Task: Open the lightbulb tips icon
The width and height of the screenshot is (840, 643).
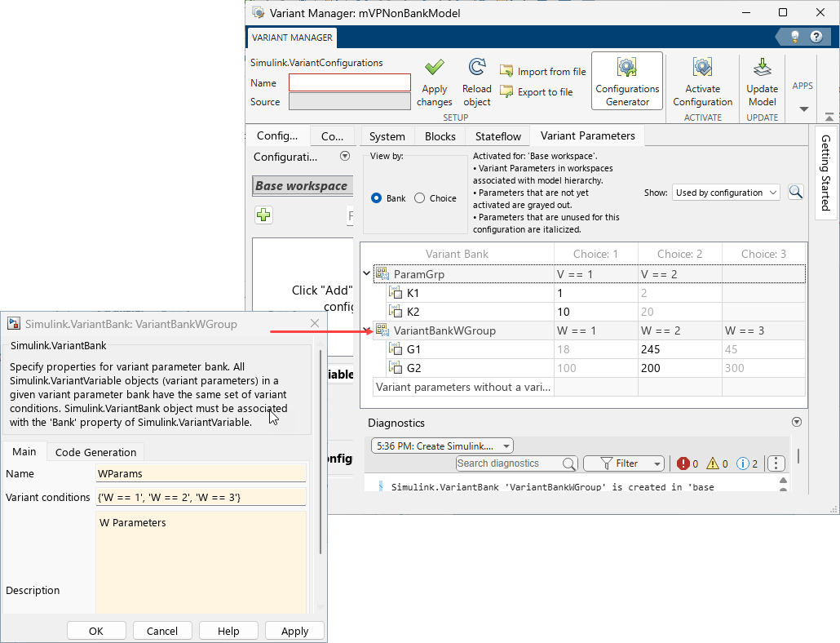Action: click(795, 37)
